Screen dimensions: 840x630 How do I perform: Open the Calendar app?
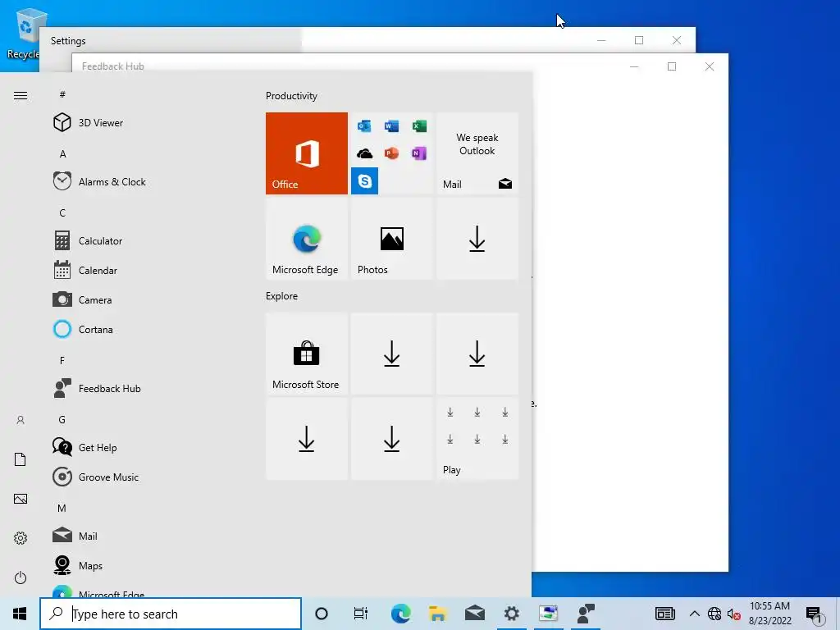coord(98,270)
